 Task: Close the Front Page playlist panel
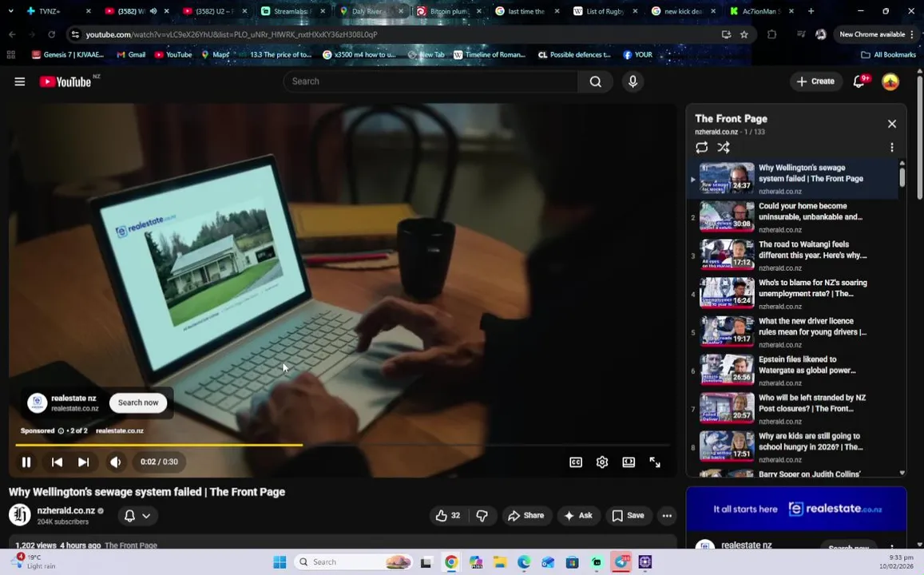(891, 124)
